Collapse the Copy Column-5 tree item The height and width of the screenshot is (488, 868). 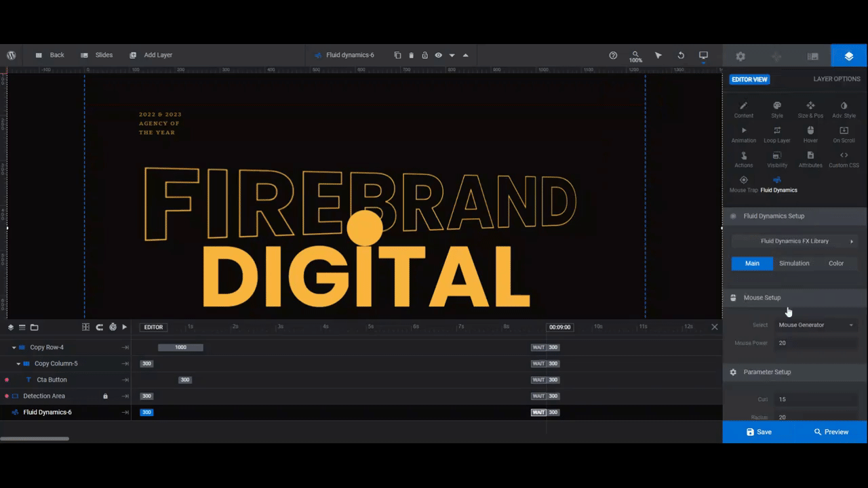point(18,364)
